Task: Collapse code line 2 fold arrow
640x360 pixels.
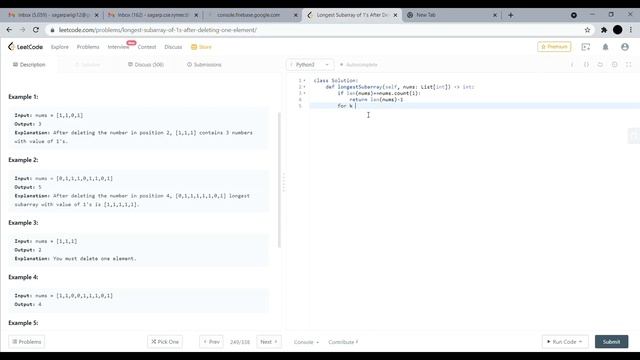Action: tap(304, 87)
